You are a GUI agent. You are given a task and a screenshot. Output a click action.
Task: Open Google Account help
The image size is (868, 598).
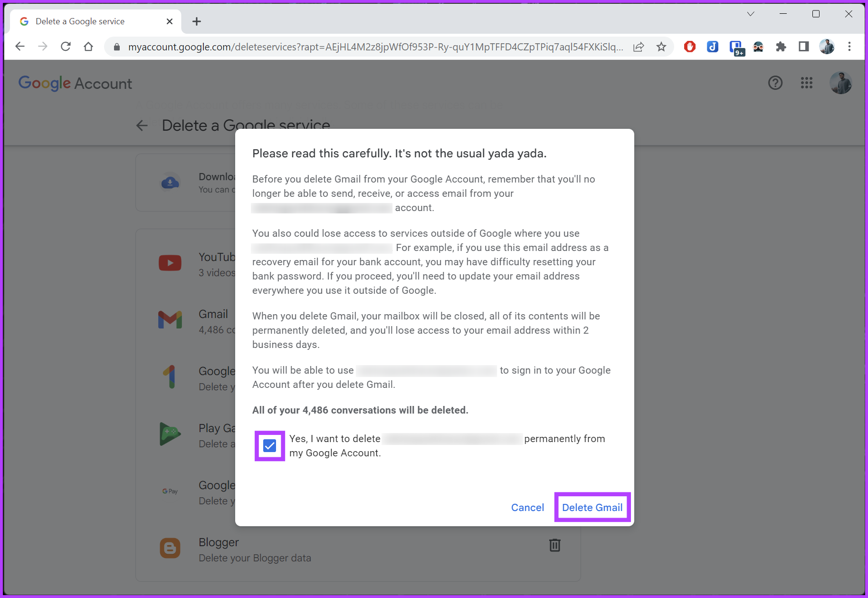point(775,83)
